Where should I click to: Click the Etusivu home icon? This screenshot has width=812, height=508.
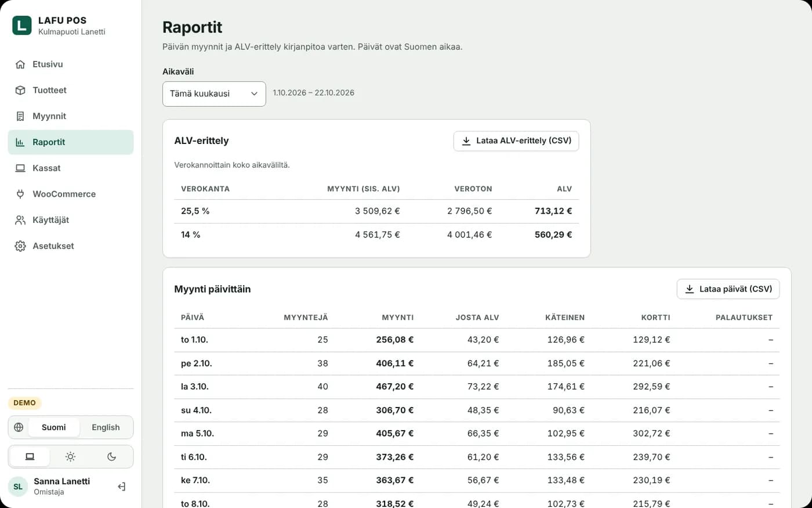(20, 64)
